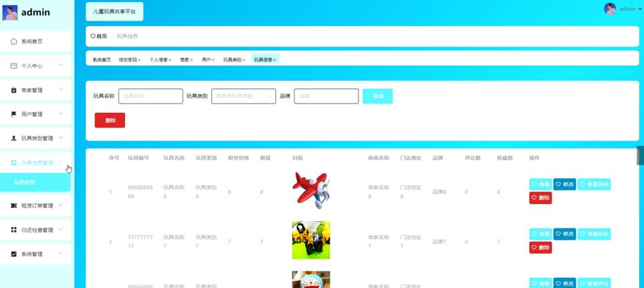The height and width of the screenshot is (288, 644).
Task: Click the 儿童玩具共享平台 title button
Action: (114, 11)
